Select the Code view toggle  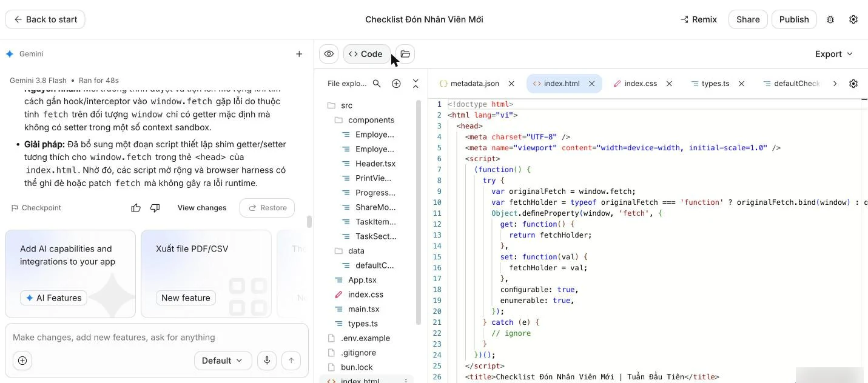pos(366,54)
